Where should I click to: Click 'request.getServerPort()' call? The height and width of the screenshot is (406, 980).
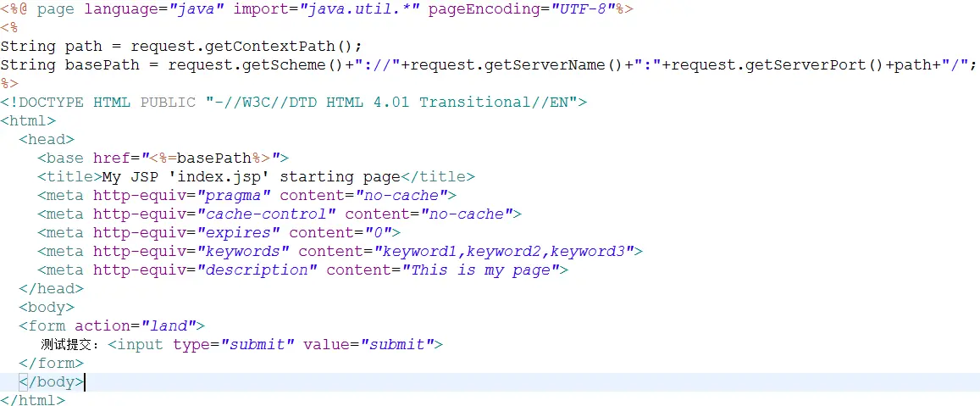pyautogui.click(x=778, y=65)
